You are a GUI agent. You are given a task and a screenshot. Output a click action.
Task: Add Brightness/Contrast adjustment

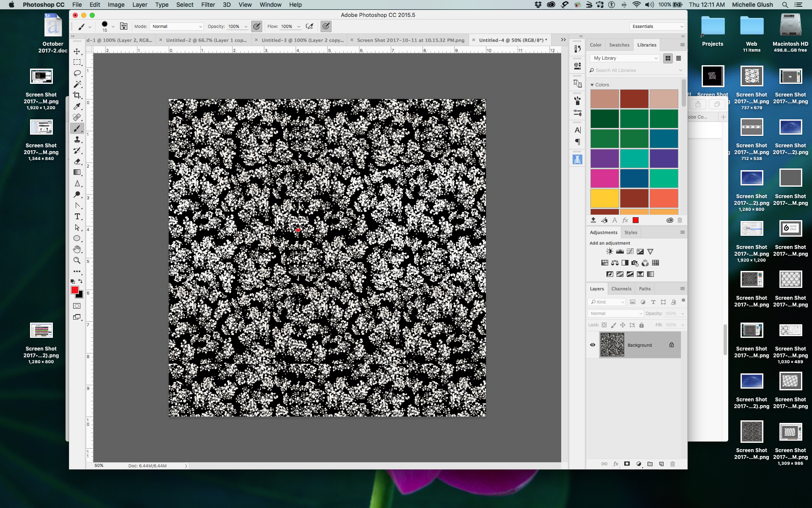[x=609, y=251]
